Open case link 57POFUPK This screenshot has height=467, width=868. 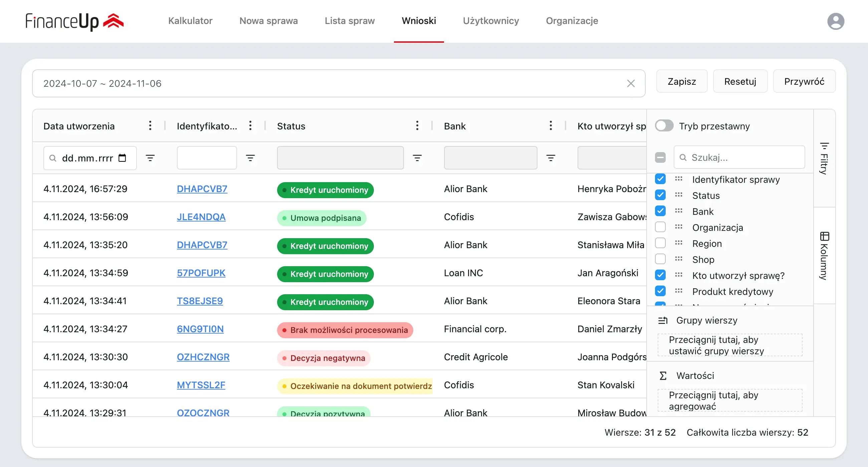(x=201, y=273)
